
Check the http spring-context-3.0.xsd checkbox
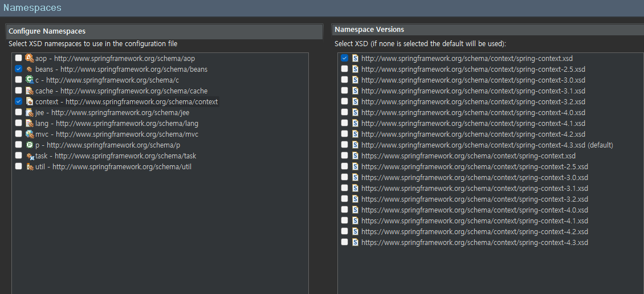pos(344,80)
